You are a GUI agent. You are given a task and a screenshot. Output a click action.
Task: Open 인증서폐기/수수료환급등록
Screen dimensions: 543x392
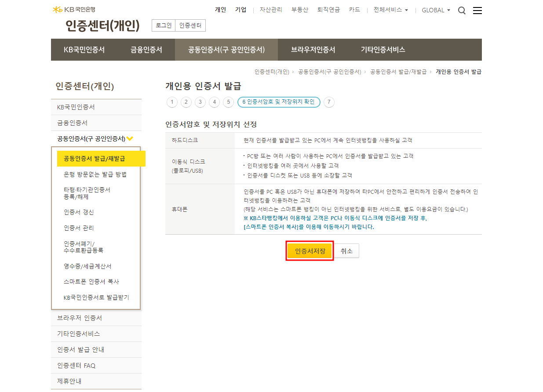84,247
